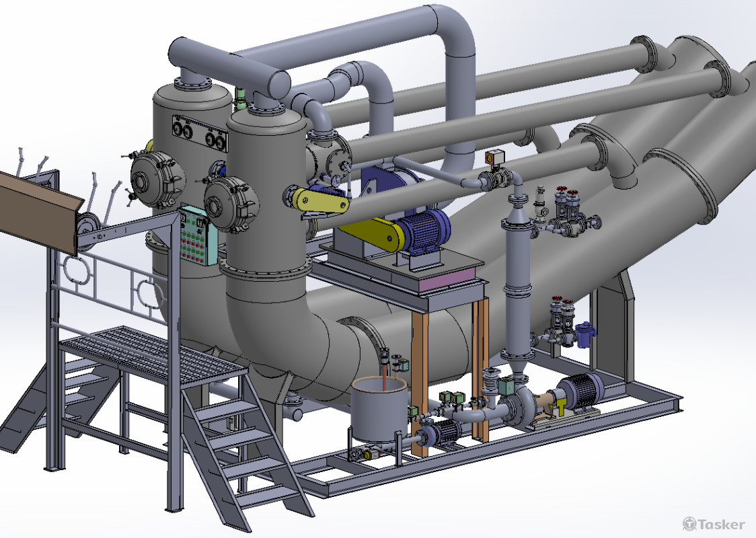This screenshot has height=538, width=756.
Task: Click the vertical separator column beside the duct
Action: pos(518,289)
